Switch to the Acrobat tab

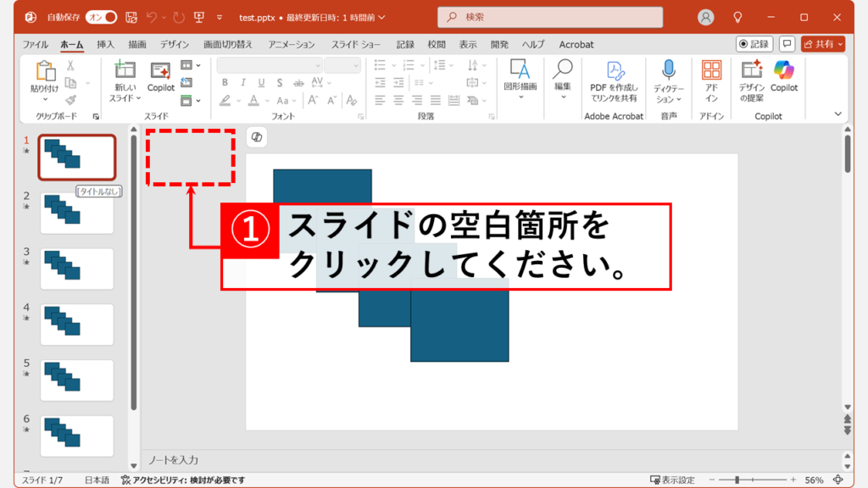point(576,44)
